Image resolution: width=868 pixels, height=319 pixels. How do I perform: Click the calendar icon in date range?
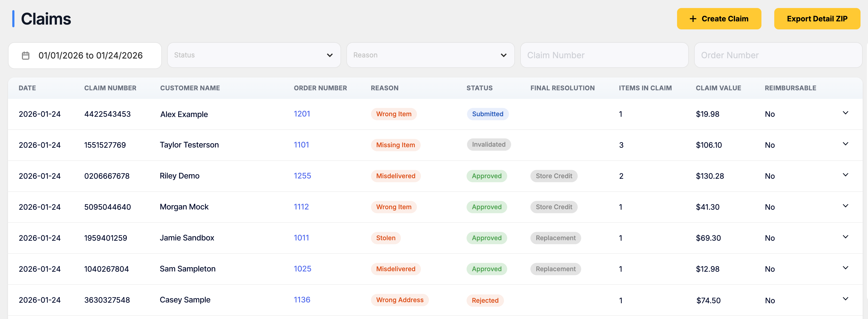tap(26, 55)
